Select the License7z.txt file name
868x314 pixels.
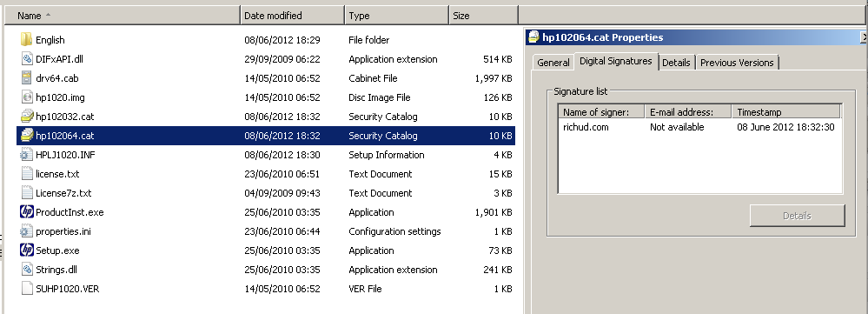click(63, 193)
